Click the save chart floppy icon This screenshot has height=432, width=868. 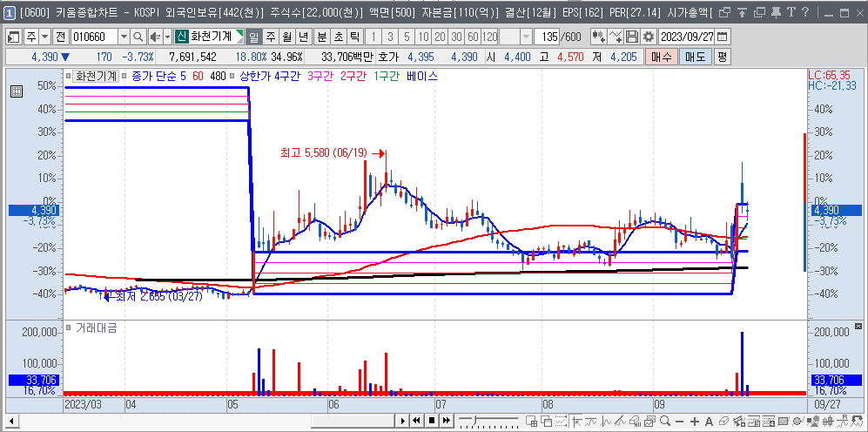632,37
